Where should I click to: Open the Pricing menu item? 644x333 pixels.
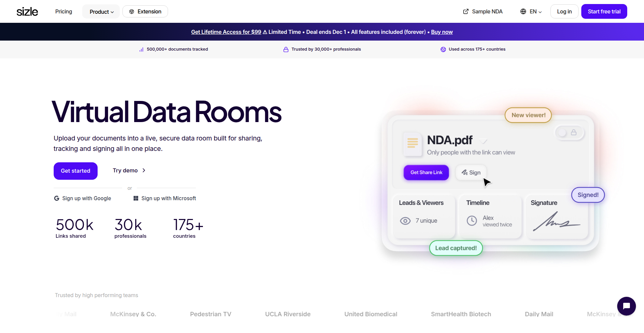tap(64, 11)
